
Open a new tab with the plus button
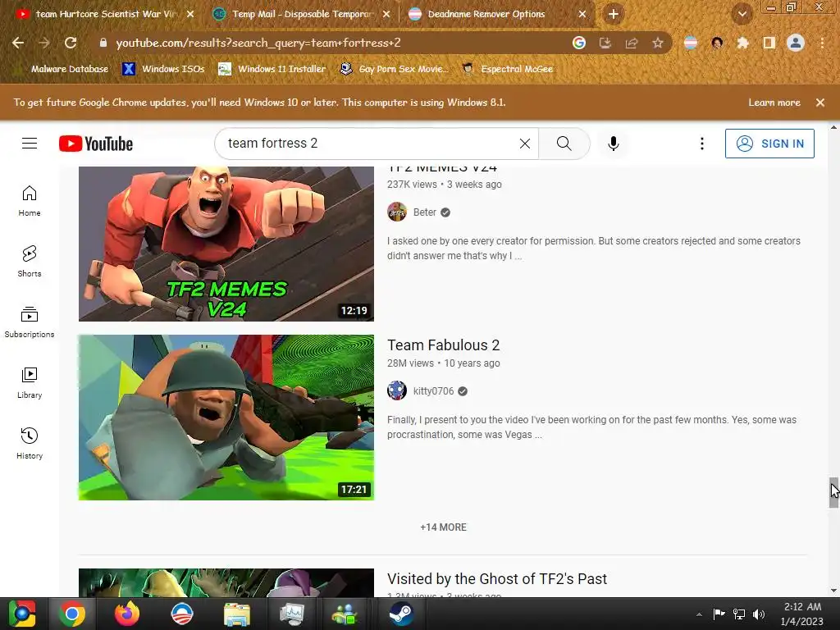[614, 14]
